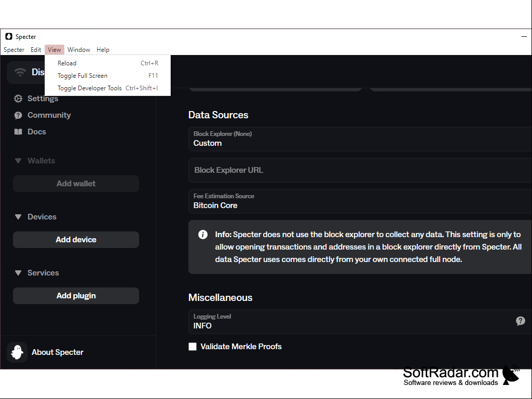Click the Community question bubble icon
This screenshot has height=399, width=532.
coord(18,115)
